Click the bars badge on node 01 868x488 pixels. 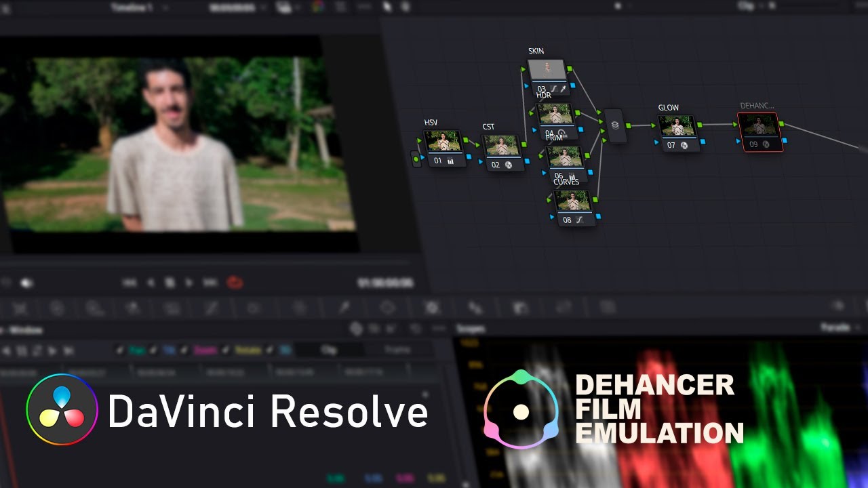coord(450,161)
